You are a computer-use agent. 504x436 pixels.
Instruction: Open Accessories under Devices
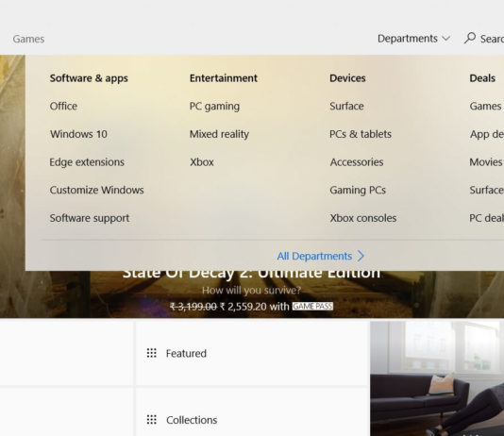coord(357,162)
